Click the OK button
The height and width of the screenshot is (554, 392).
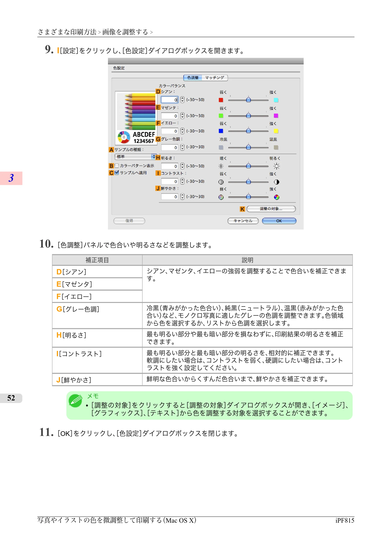(279, 221)
